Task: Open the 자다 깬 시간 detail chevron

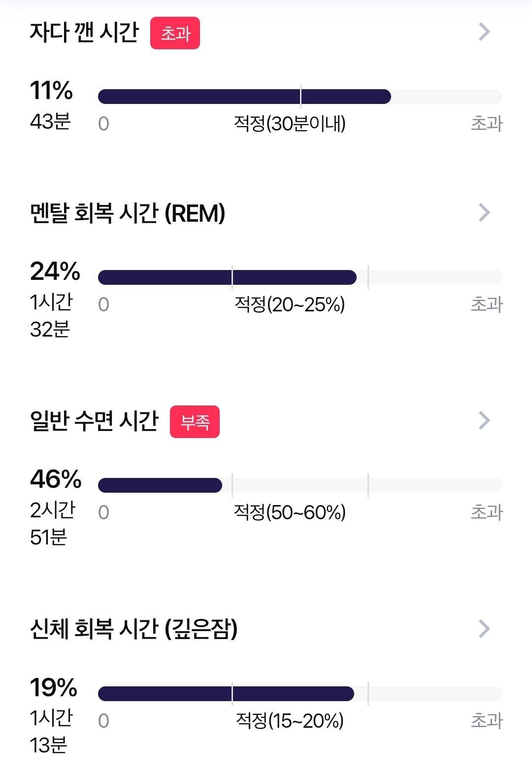Action: pos(484,32)
